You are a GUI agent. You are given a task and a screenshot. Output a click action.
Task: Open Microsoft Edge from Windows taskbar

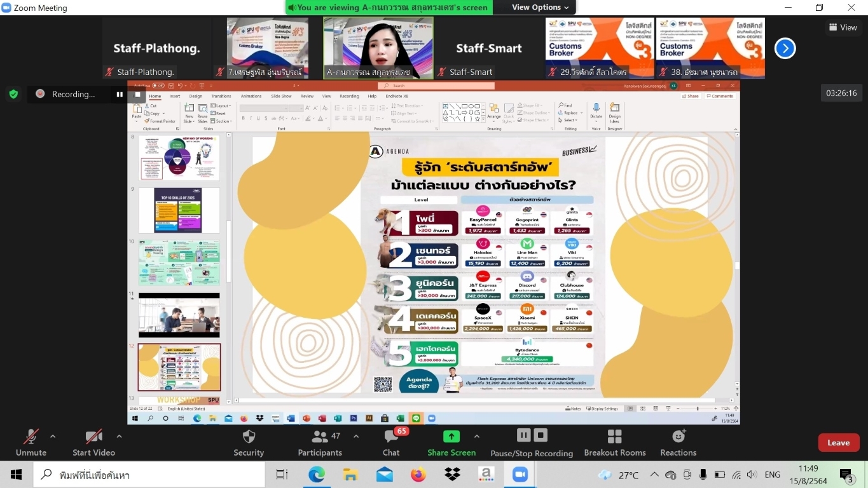coord(317,475)
